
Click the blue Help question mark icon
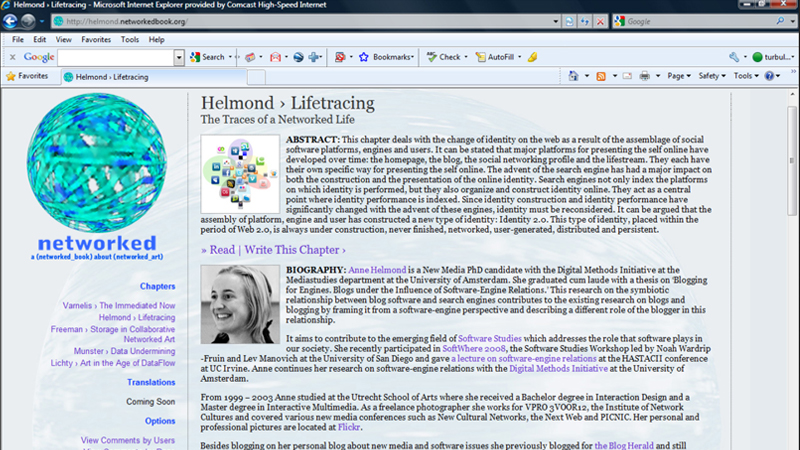(x=769, y=76)
